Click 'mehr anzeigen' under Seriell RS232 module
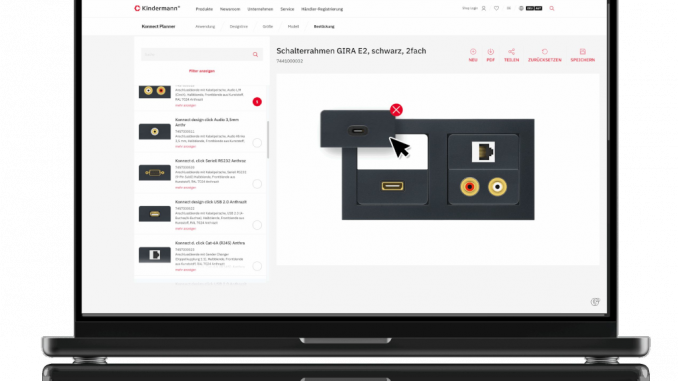This screenshot has height=381, width=678. click(x=185, y=188)
